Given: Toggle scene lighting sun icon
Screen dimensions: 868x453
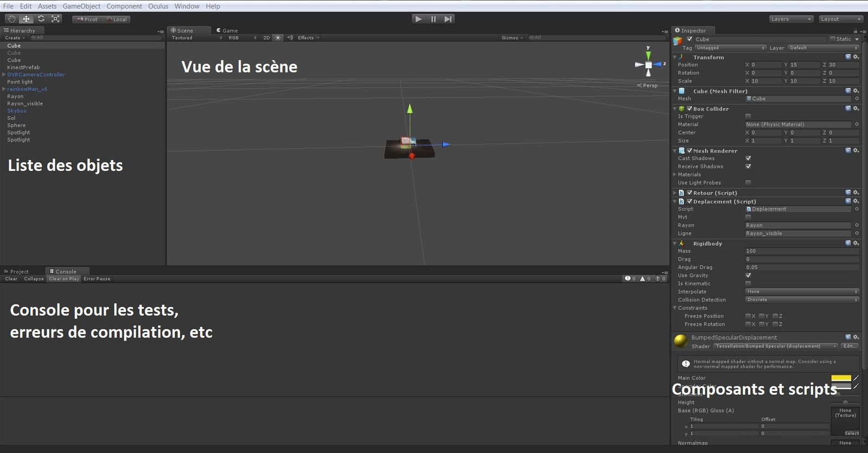Looking at the screenshot, I should [x=278, y=38].
